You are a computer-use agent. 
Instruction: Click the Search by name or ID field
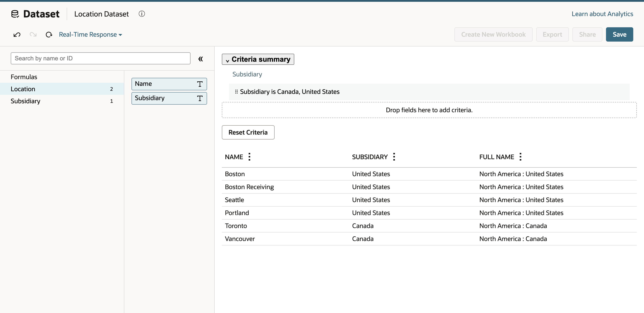tap(100, 58)
